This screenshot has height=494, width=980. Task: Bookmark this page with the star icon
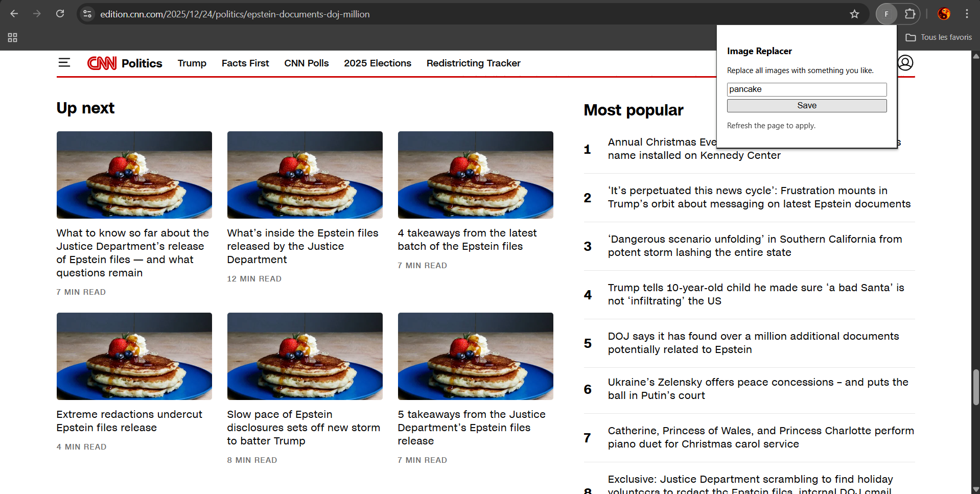pos(854,14)
